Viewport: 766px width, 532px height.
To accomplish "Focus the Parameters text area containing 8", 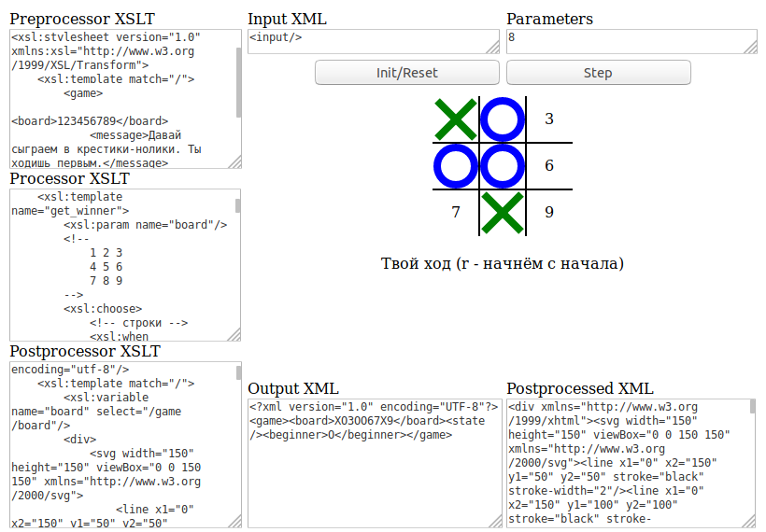I will 631,41.
